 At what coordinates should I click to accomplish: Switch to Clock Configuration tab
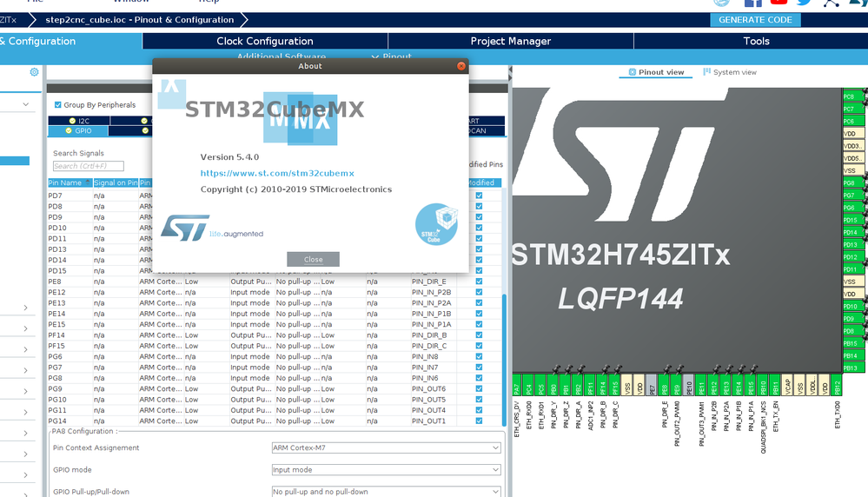265,41
